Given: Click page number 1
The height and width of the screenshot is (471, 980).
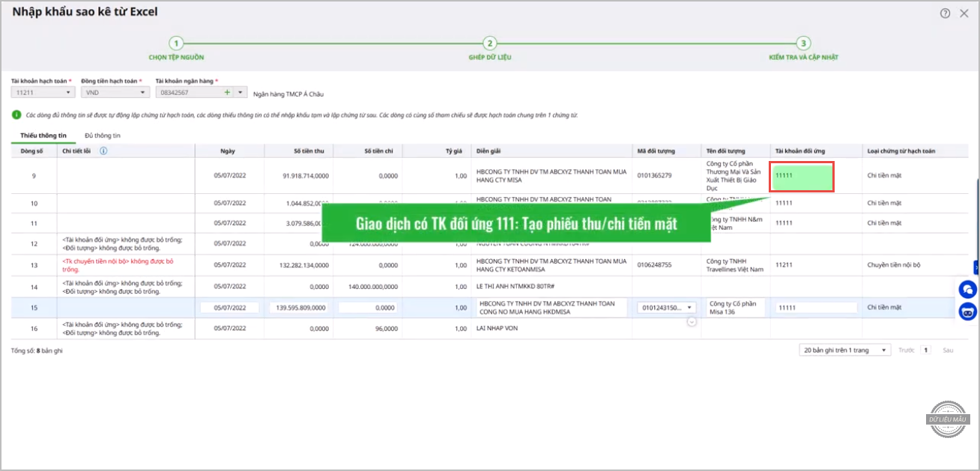Looking at the screenshot, I should pyautogui.click(x=927, y=350).
